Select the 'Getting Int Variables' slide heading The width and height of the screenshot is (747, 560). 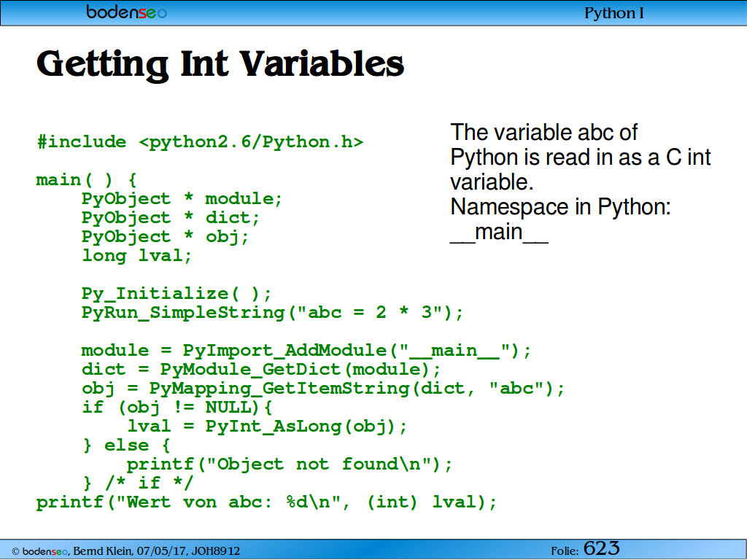tap(220, 64)
